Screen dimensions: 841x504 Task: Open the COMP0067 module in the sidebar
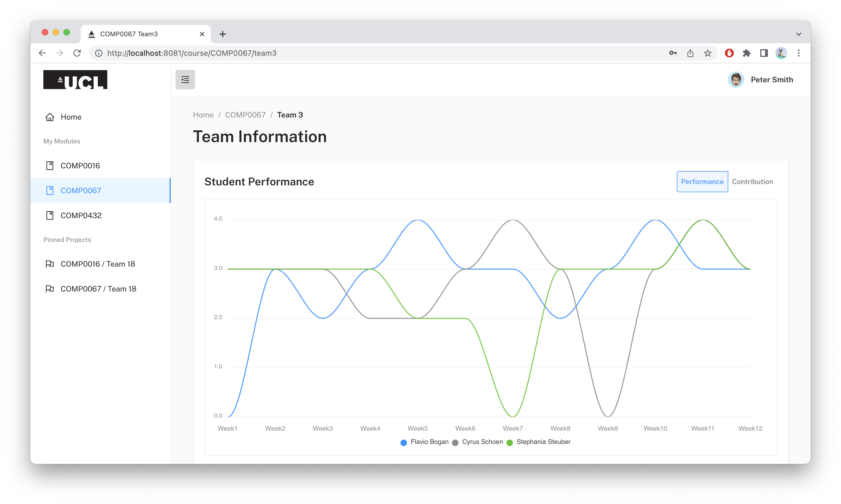pos(100,191)
